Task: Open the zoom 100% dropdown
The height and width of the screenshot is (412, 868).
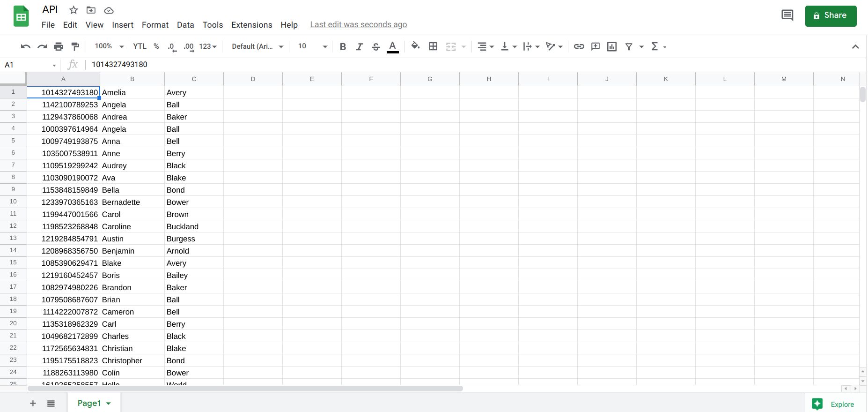Action: click(109, 46)
